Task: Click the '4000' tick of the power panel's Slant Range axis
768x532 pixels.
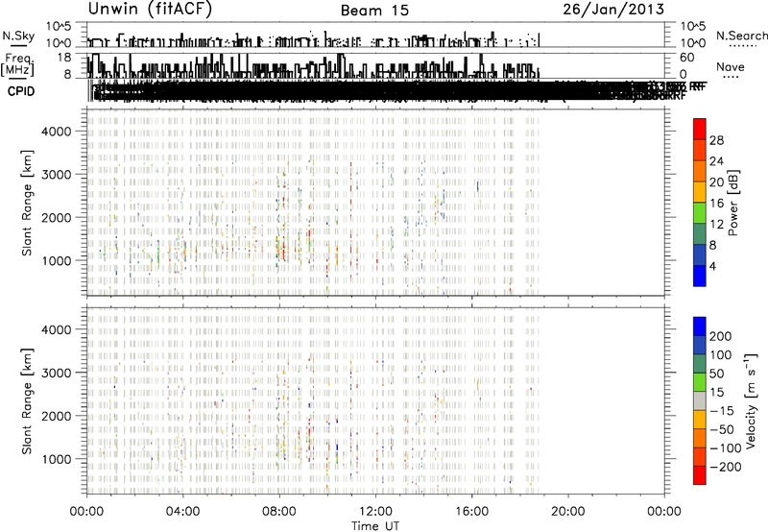Action: (57, 132)
